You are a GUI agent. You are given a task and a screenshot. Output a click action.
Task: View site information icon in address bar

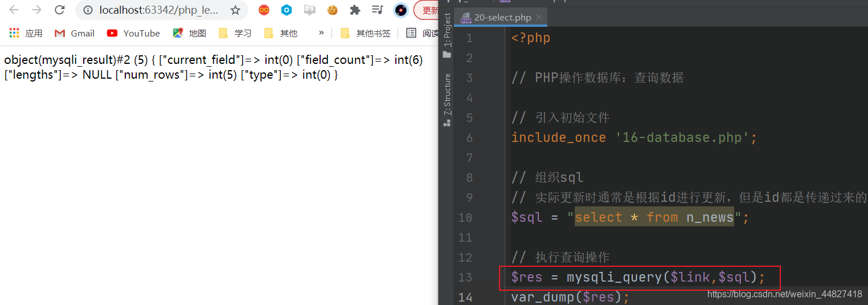click(87, 10)
